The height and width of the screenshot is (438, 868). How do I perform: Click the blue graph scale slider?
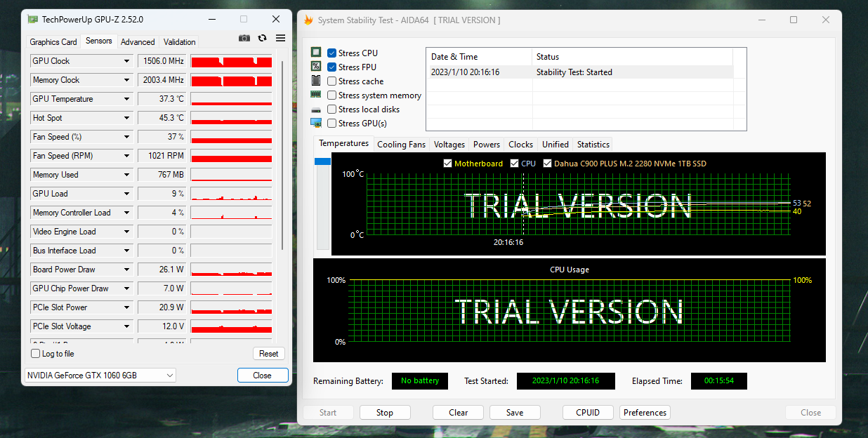click(322, 161)
